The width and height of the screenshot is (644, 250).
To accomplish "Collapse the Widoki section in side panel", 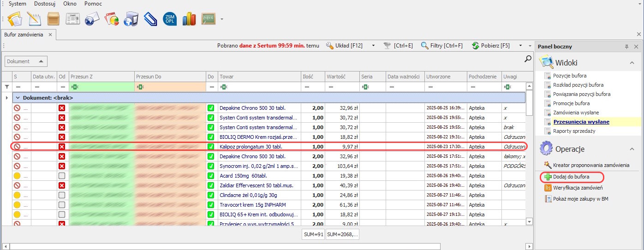I will [x=632, y=63].
